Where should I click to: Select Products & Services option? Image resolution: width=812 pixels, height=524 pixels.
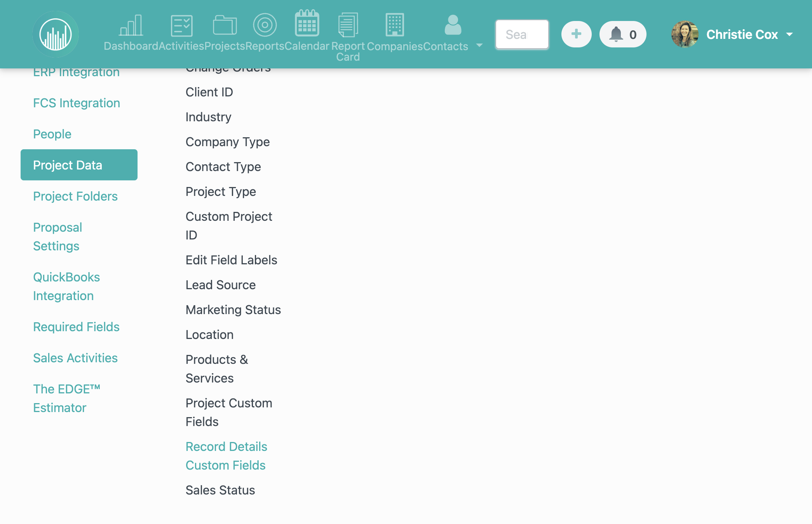(217, 369)
